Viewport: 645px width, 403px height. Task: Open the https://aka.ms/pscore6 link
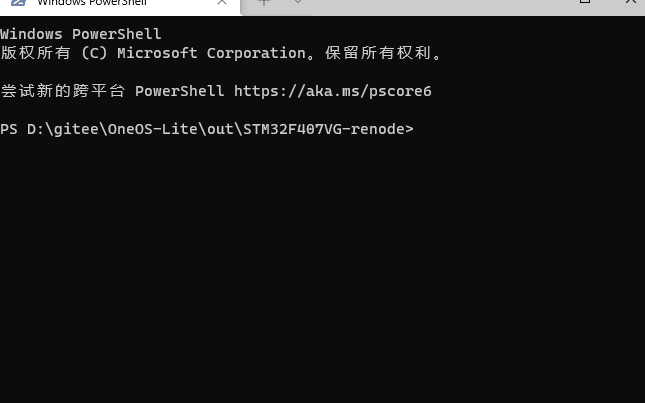332,91
